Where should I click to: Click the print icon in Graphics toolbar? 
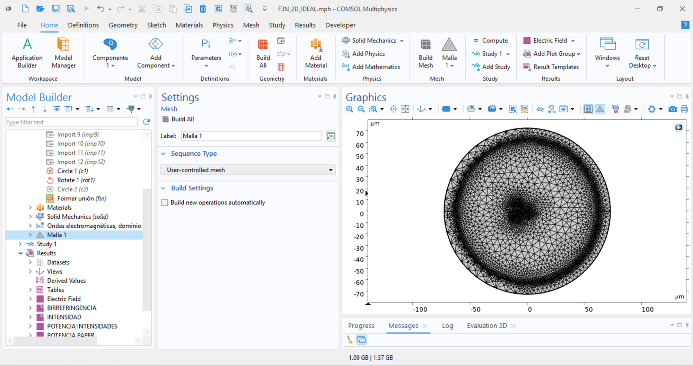tap(684, 109)
